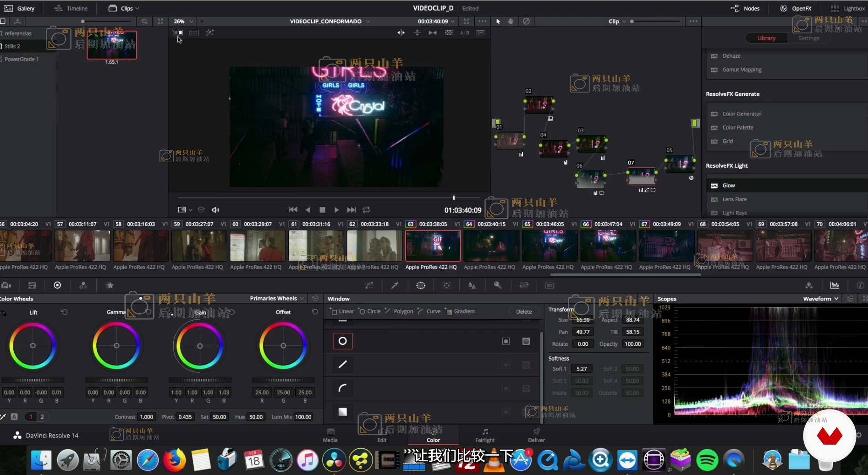The image size is (868, 475).
Task: Add a Gradient window
Action: click(460, 311)
